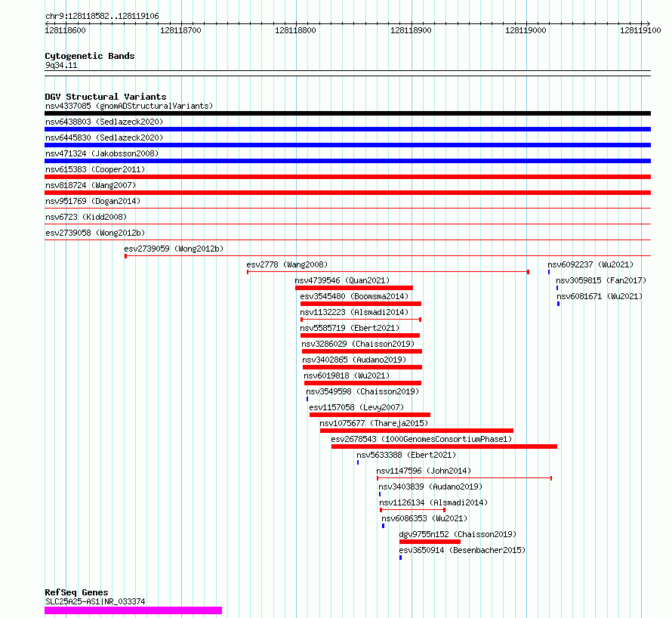Click ruler position 128119000
The height and width of the screenshot is (618, 672).
[526, 30]
